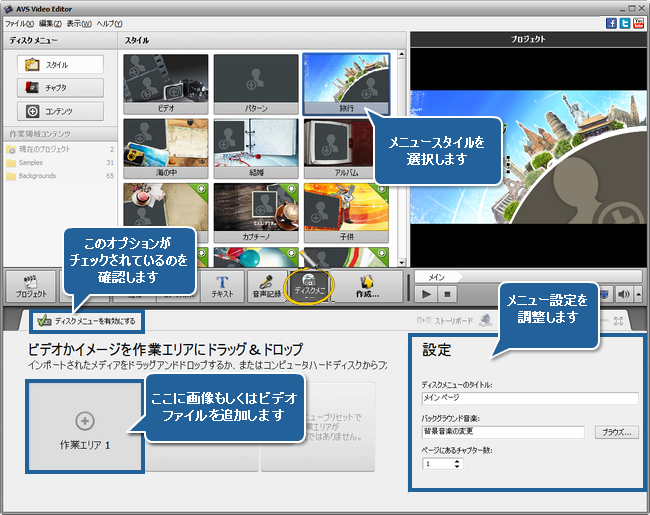This screenshot has height=515, width=650.
Task: Toggle the ディスクメニューを有効にする checkbox
Action: [43, 321]
